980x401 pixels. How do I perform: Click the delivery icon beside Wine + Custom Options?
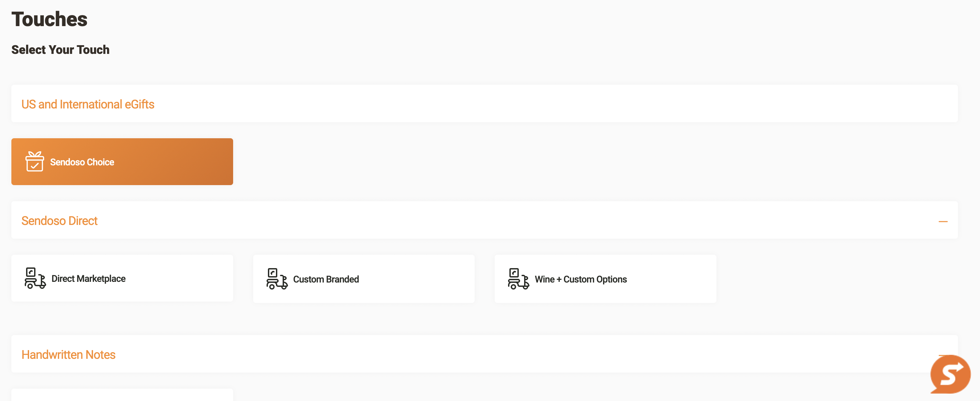pyautogui.click(x=518, y=279)
